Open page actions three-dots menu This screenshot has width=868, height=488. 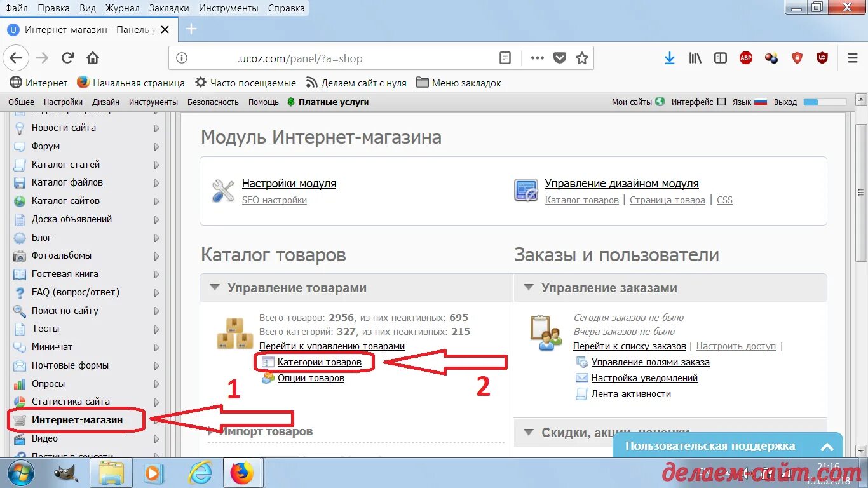[x=538, y=58]
